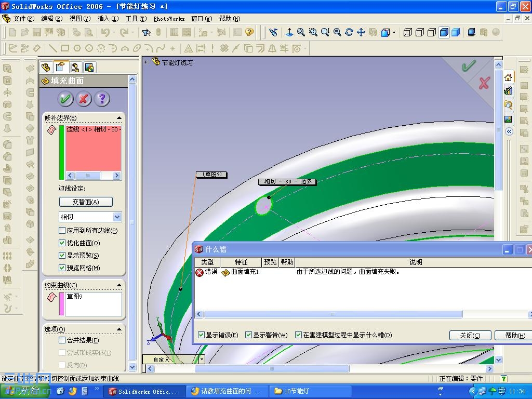
Task: Open 编辑 menu
Action: point(51,19)
